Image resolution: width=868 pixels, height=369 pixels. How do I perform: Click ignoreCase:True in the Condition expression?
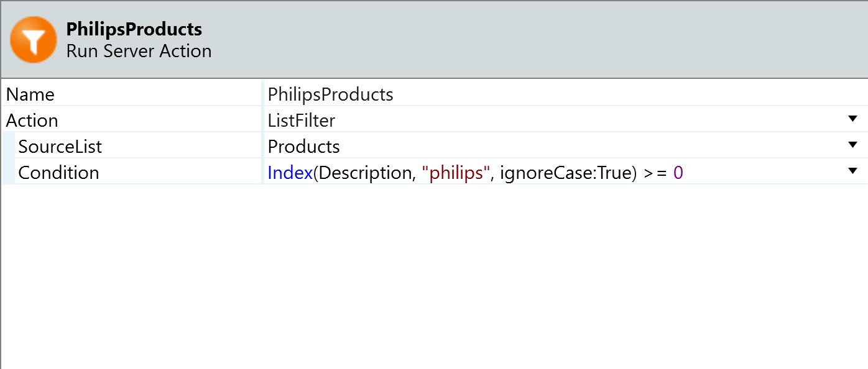[x=567, y=173]
